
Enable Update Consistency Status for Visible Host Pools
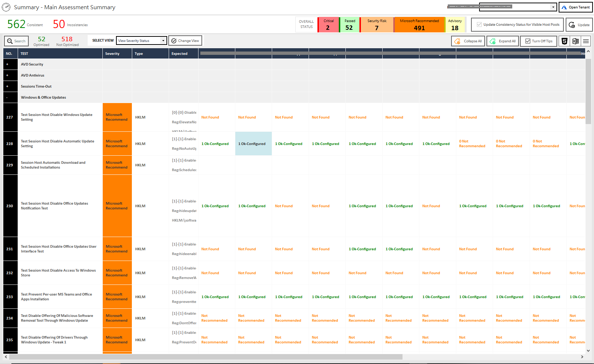(x=479, y=25)
